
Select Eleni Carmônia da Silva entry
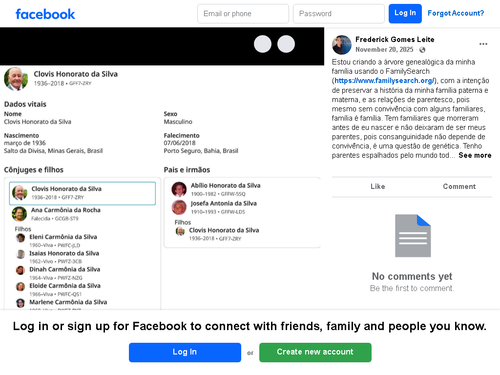click(63, 237)
